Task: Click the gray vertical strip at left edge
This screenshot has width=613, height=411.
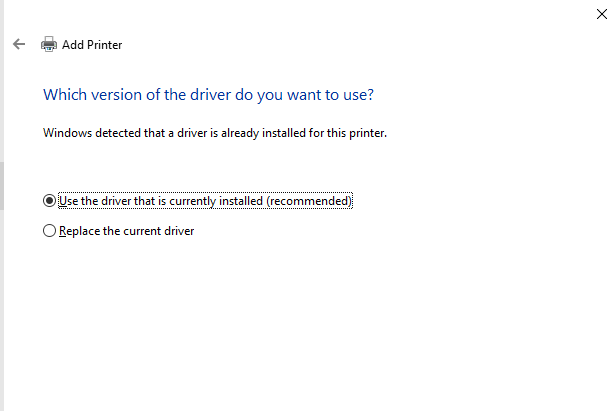Action: coord(2,186)
